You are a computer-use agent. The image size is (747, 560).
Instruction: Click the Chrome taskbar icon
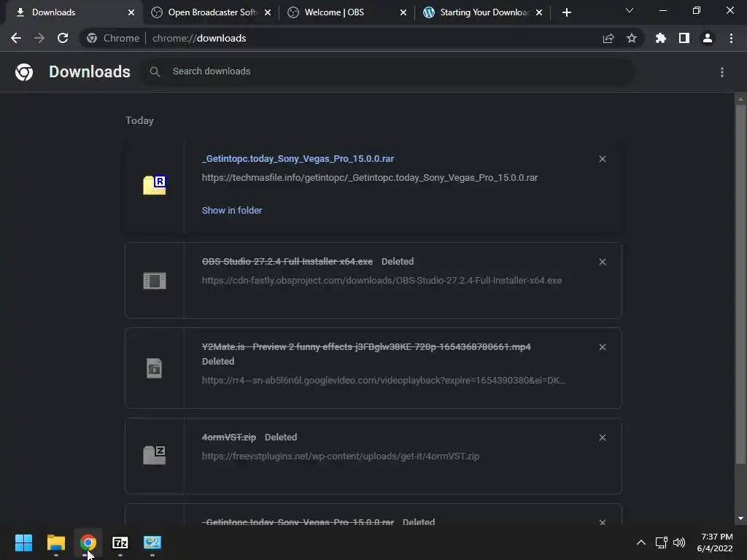point(88,542)
